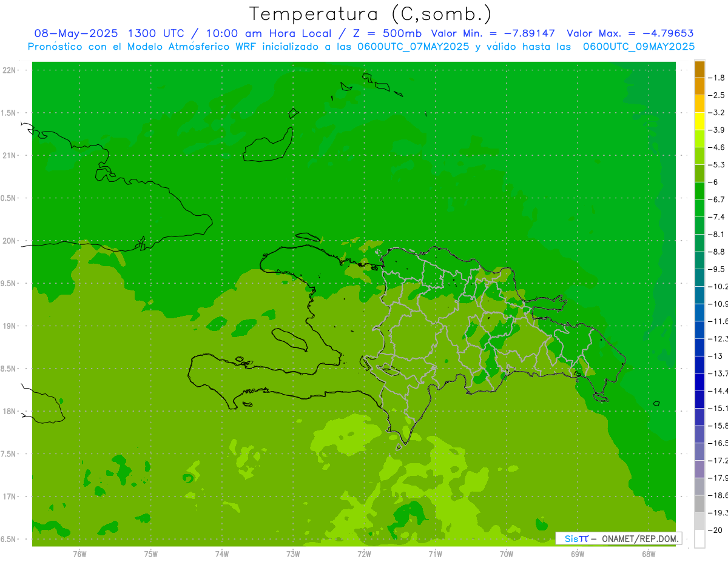
Task: Click the 72W longitude axis label
Action: pyautogui.click(x=364, y=554)
